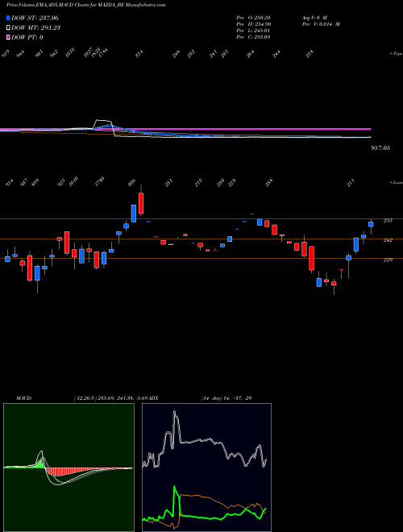The image size is (403, 532).
Task: Click the '(14 day) 14, +37, -29' ADX values
Action: point(226,397)
